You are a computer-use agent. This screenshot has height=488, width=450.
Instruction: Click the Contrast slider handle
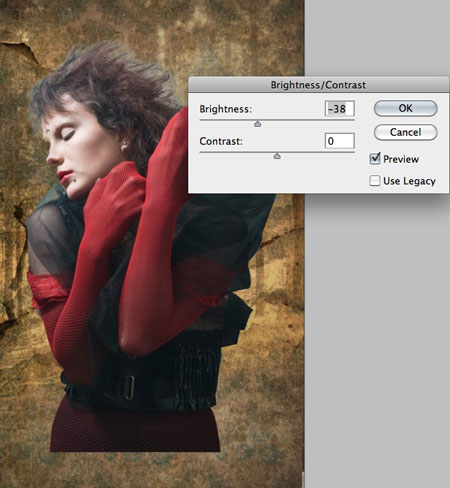click(277, 156)
